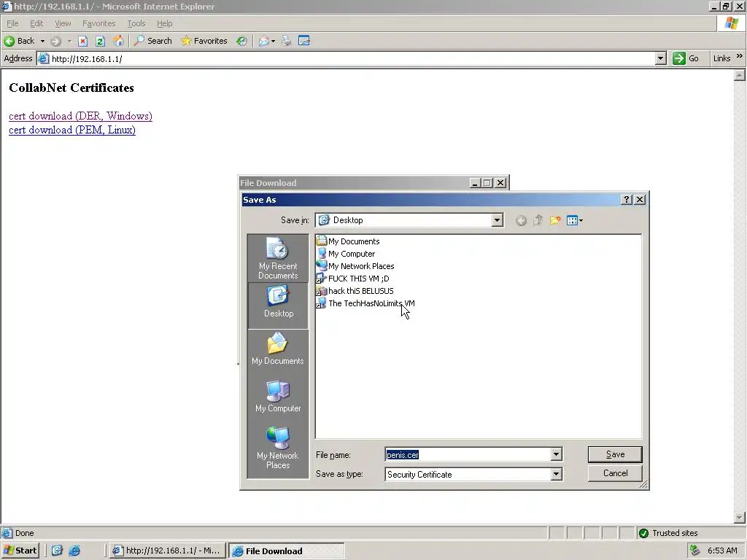
Task: Click the Save As help question button
Action: tap(627, 200)
